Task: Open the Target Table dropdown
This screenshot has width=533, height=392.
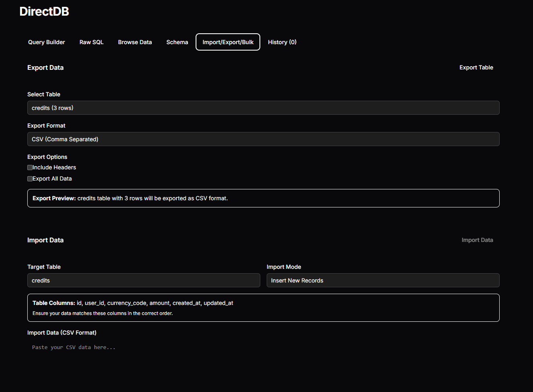Action: (x=143, y=280)
